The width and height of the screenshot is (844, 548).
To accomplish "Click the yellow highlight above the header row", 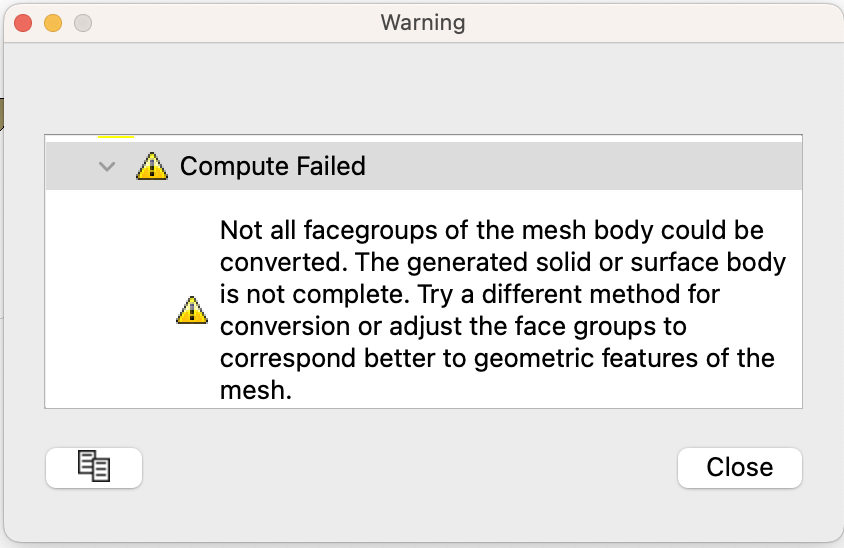I will 115,136.
